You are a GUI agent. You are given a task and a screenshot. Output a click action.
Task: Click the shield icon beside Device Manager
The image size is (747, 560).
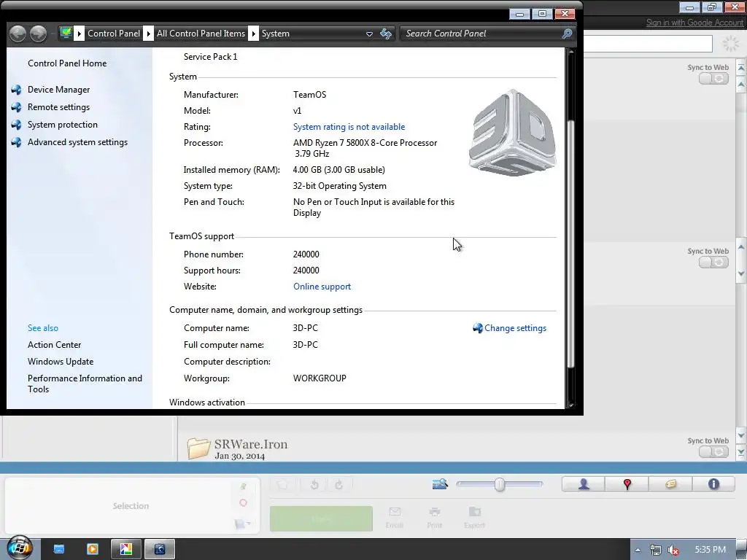tap(17, 90)
